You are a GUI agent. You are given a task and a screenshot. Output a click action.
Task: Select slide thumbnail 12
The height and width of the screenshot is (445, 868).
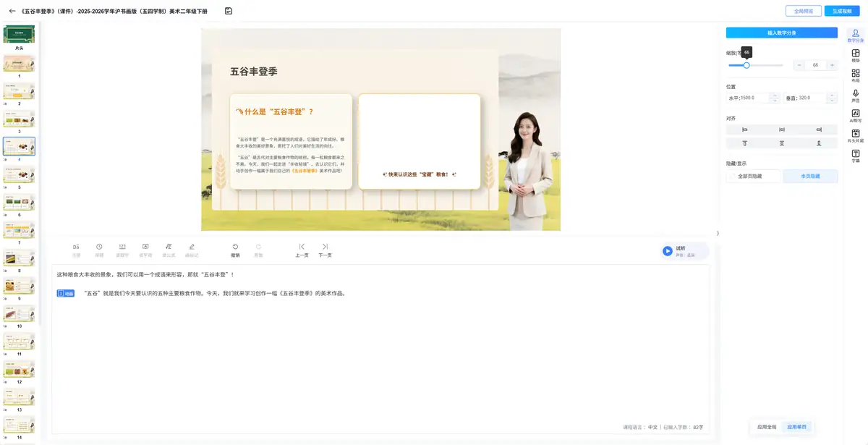pyautogui.click(x=19, y=368)
